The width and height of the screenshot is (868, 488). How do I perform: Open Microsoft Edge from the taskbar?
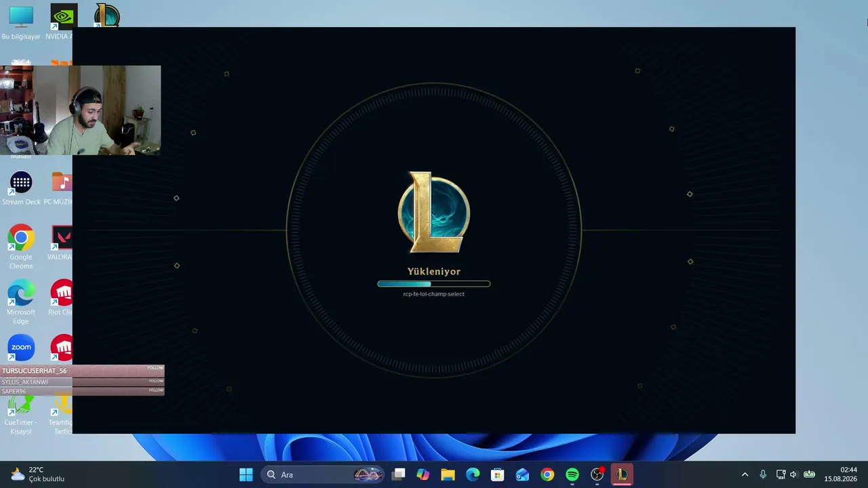(x=473, y=474)
